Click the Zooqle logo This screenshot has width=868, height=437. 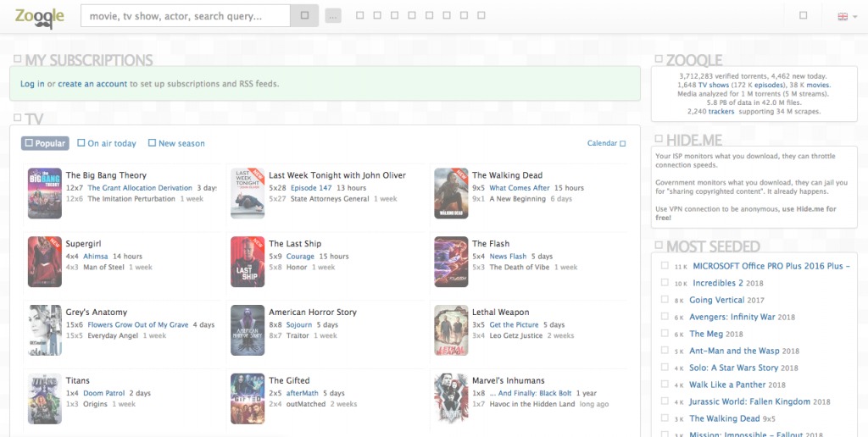[x=40, y=17]
